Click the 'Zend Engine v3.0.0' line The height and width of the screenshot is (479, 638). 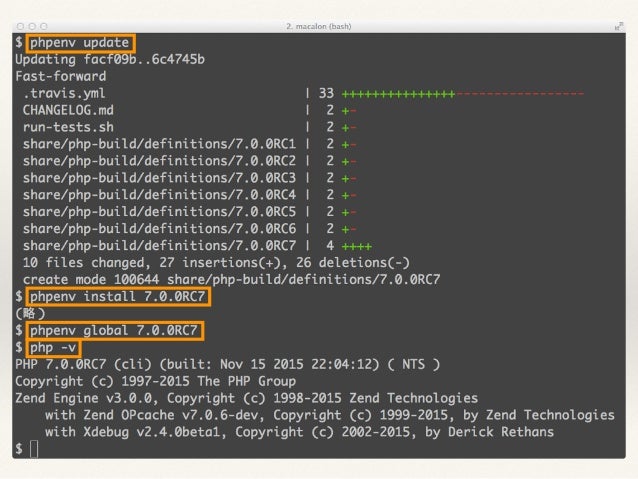(x=247, y=398)
